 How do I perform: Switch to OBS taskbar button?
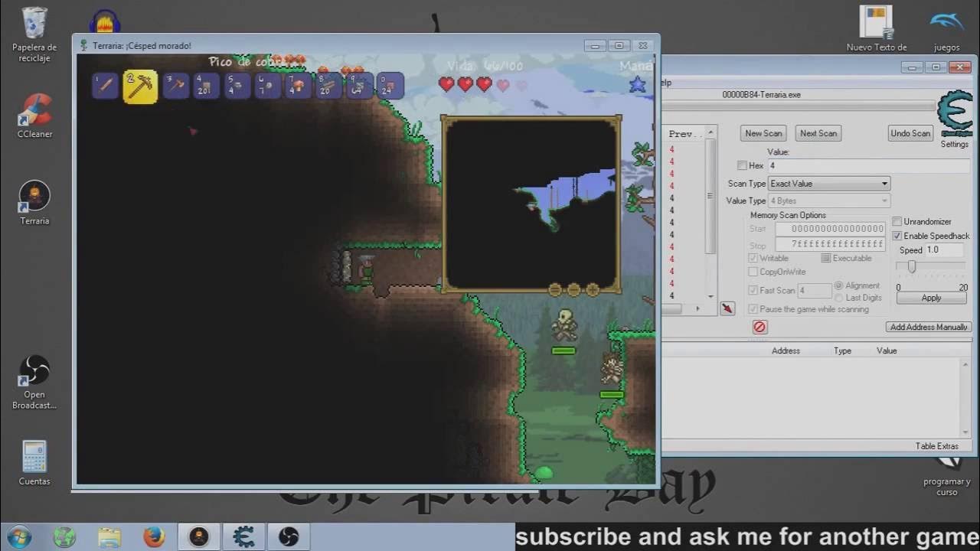click(289, 536)
